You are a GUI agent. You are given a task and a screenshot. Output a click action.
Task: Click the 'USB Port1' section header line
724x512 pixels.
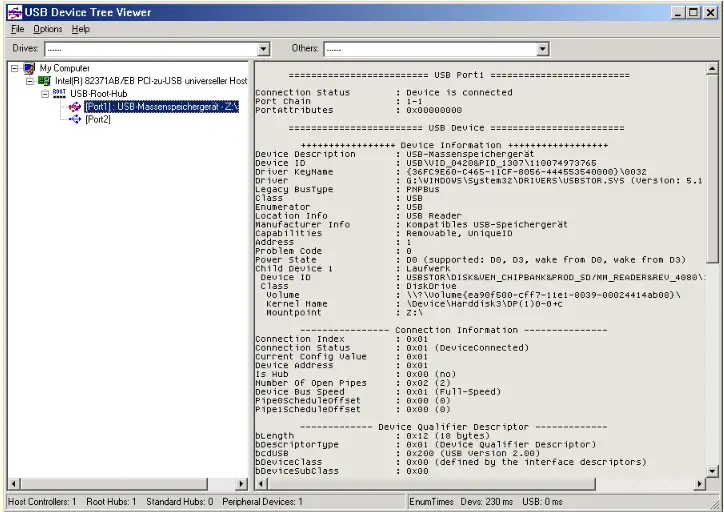click(x=459, y=75)
